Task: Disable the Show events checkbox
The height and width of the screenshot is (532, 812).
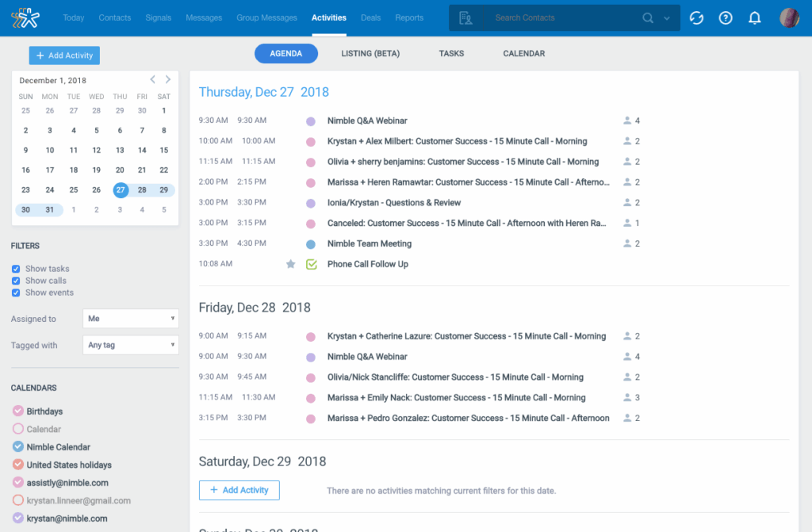Action: [16, 293]
